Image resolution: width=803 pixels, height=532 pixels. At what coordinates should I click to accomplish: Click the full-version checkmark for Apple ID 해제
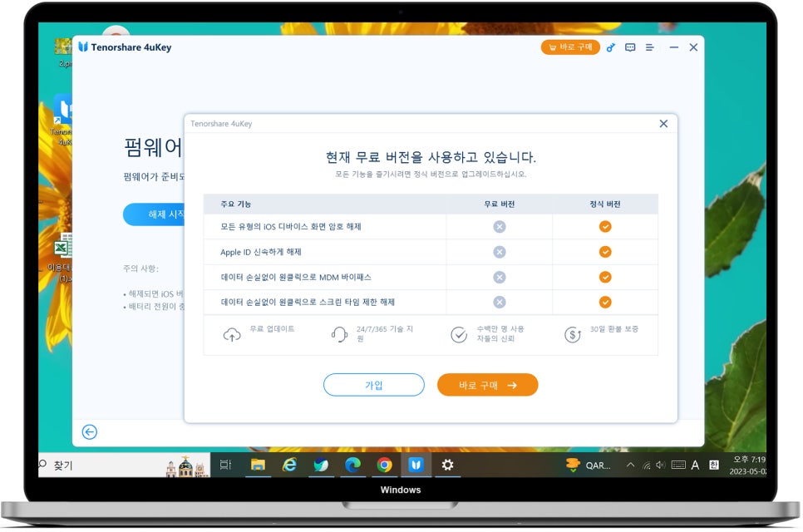[605, 252]
